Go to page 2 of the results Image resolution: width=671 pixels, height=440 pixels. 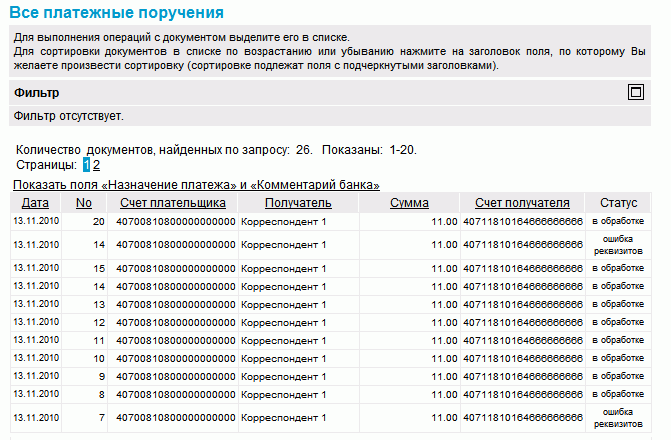tap(96, 165)
